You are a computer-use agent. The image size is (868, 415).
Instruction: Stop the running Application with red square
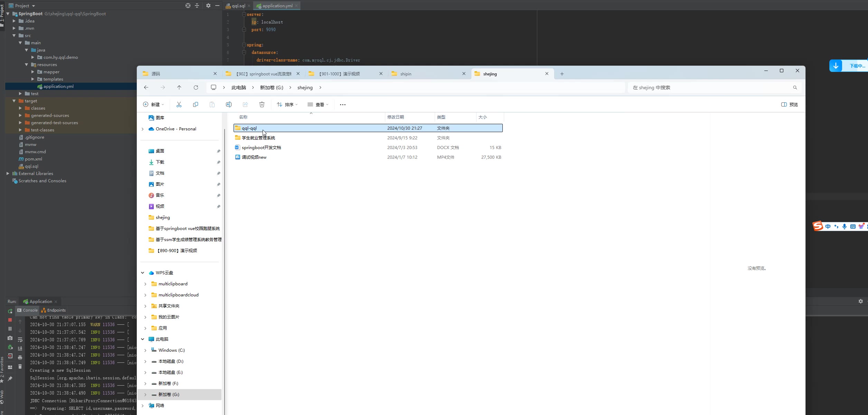click(10, 320)
